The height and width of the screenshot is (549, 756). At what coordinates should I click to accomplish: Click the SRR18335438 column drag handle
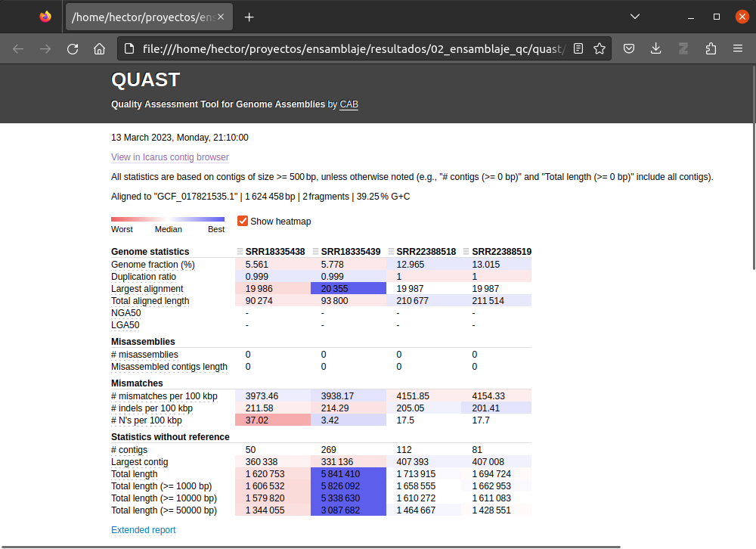240,251
